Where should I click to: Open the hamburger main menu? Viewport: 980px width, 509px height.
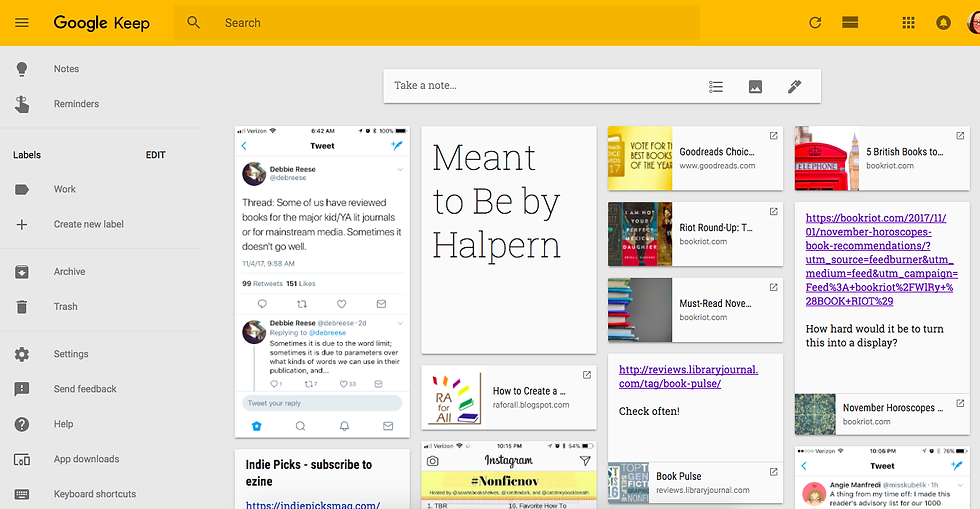point(22,23)
